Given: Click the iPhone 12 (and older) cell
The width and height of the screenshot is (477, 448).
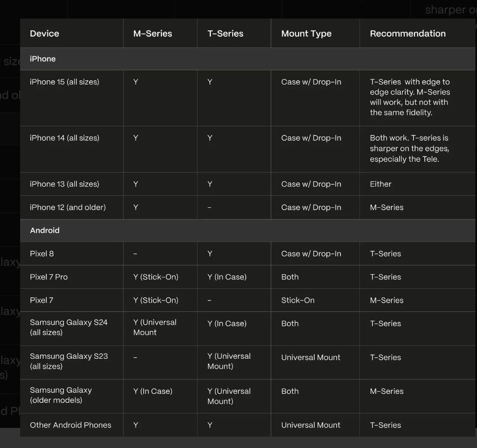Looking at the screenshot, I should click(68, 207).
